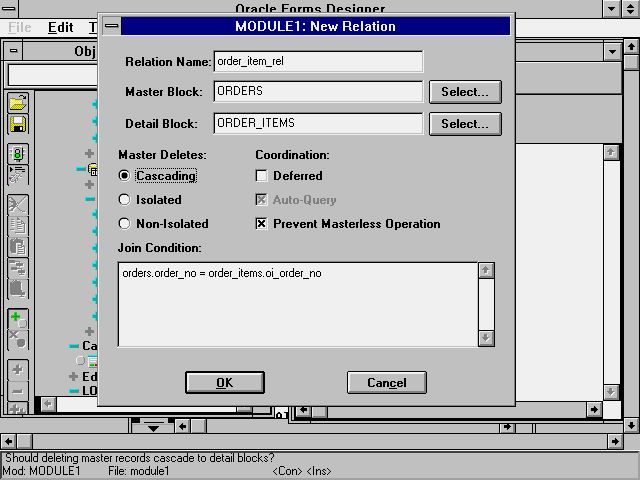Click the green plus Create icon
This screenshot has width=640, height=480.
18,320
